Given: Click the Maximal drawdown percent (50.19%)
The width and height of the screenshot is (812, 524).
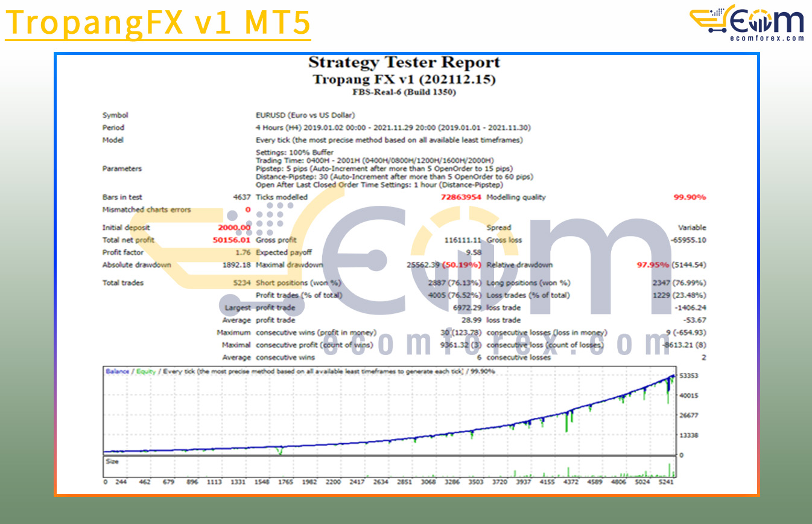Looking at the screenshot, I should pyautogui.click(x=462, y=265).
